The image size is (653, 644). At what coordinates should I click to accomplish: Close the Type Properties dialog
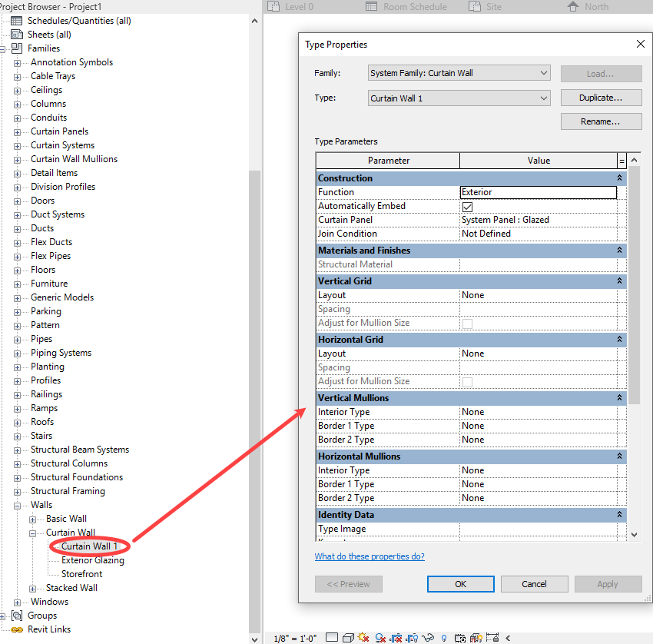click(x=641, y=44)
